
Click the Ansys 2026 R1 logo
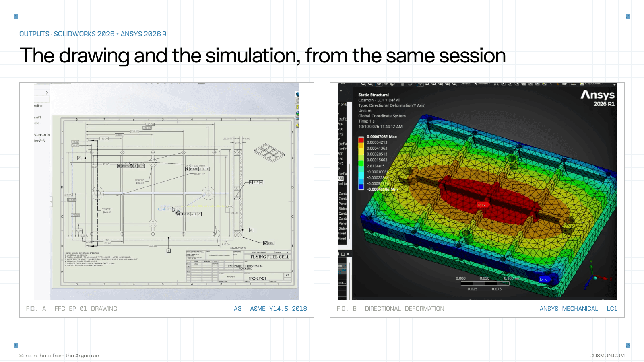[x=598, y=98]
